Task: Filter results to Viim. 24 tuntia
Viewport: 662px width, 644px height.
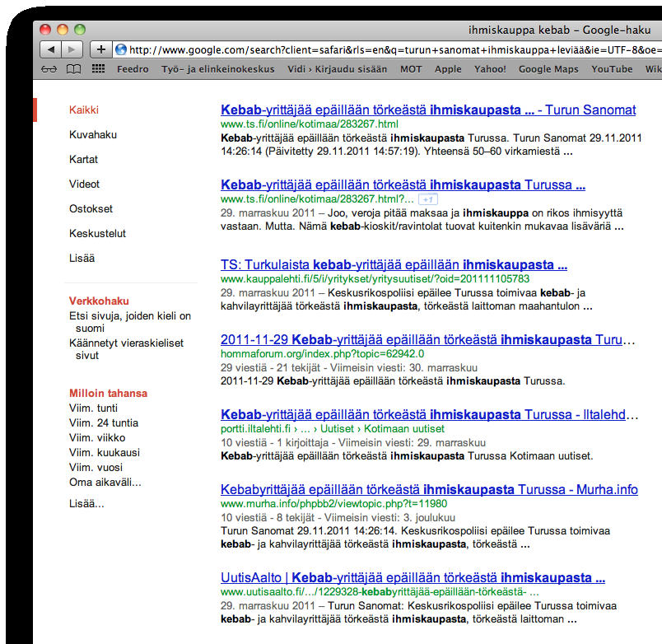Action: pyautogui.click(x=104, y=422)
